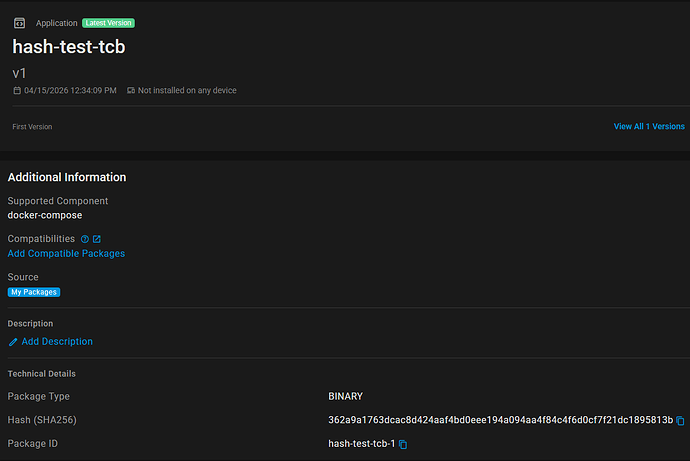
Task: Copy the SHA256 hash value
Action: (680, 421)
